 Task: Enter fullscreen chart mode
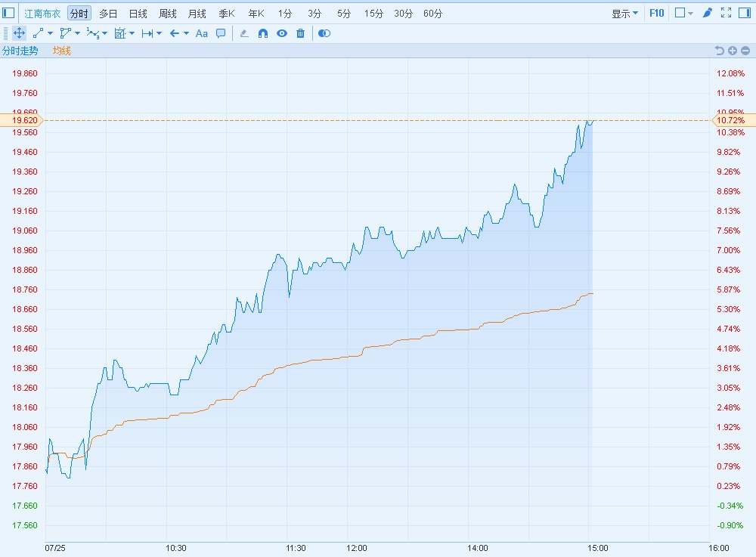727,13
